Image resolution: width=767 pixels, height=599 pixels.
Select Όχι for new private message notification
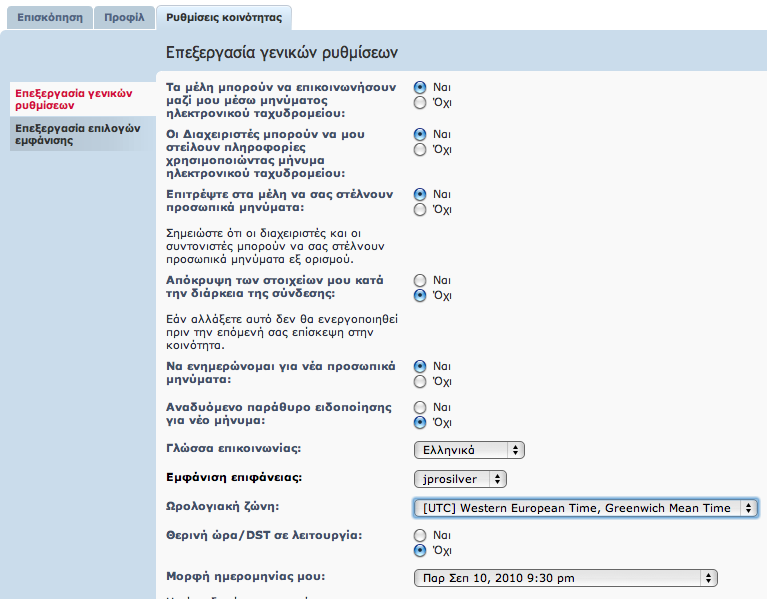click(420, 382)
